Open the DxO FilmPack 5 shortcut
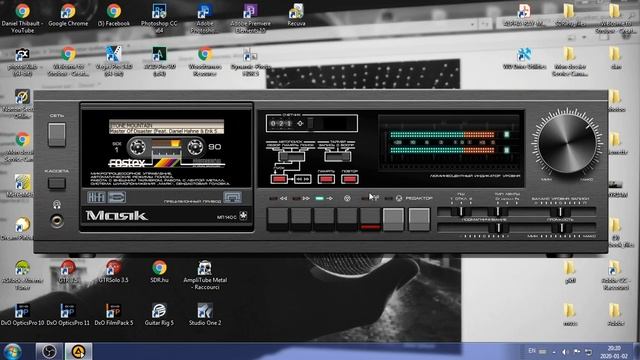 pyautogui.click(x=113, y=314)
